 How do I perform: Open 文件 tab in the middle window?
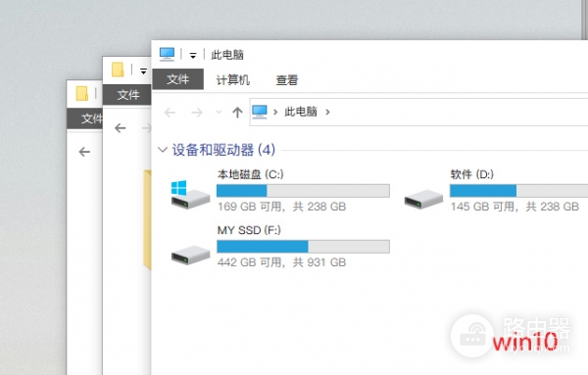point(127,94)
